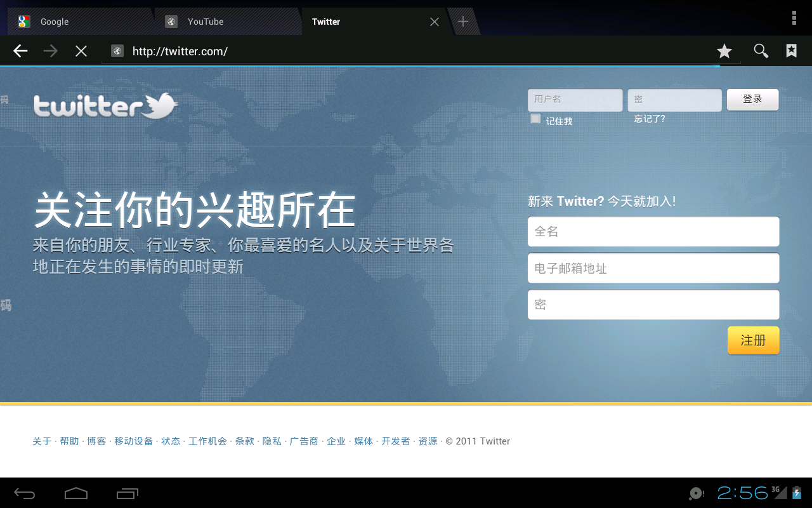This screenshot has width=812, height=508.
Task: Check the 记住我 remember me box
Action: 535,118
